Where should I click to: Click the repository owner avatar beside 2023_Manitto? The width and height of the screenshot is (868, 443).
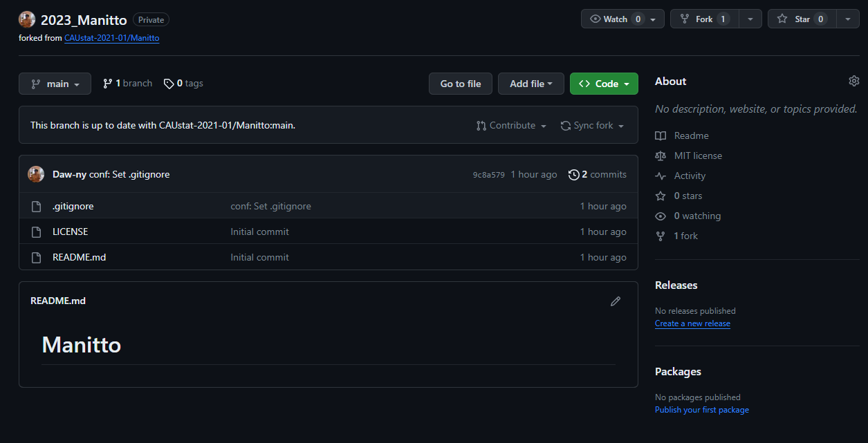(27, 19)
